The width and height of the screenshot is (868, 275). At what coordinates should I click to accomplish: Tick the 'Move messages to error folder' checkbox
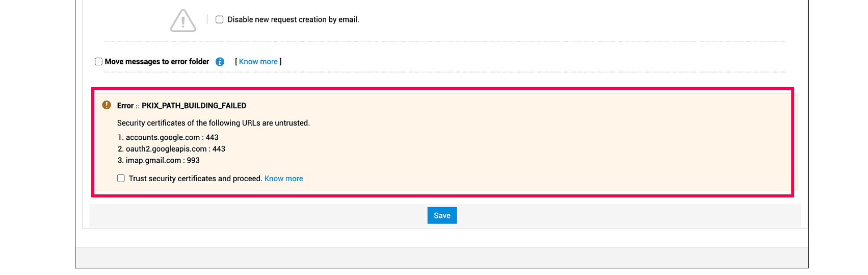pos(99,62)
